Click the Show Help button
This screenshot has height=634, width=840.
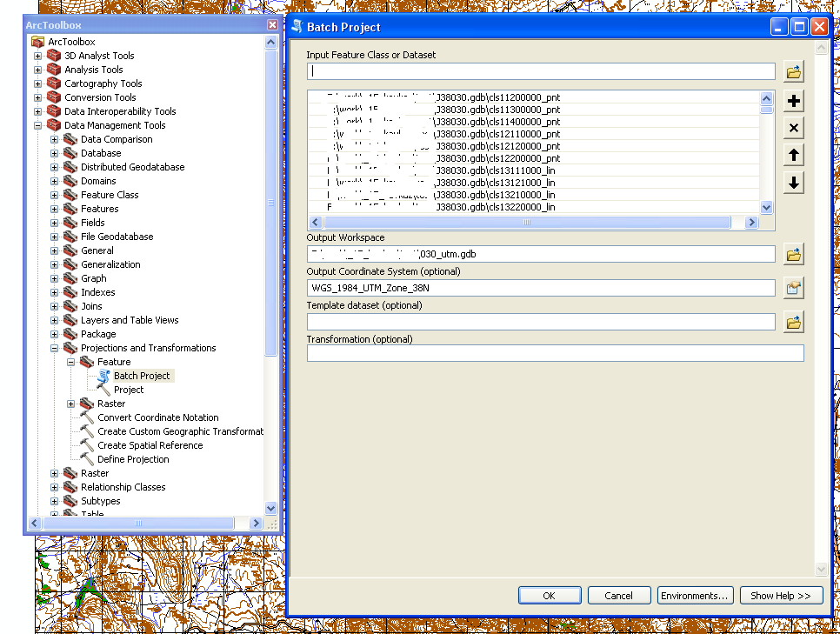780,596
